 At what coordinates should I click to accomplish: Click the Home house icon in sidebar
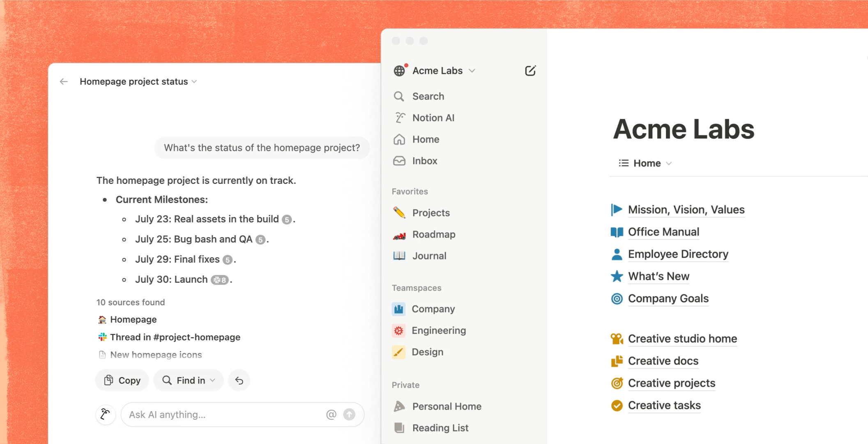tap(399, 139)
